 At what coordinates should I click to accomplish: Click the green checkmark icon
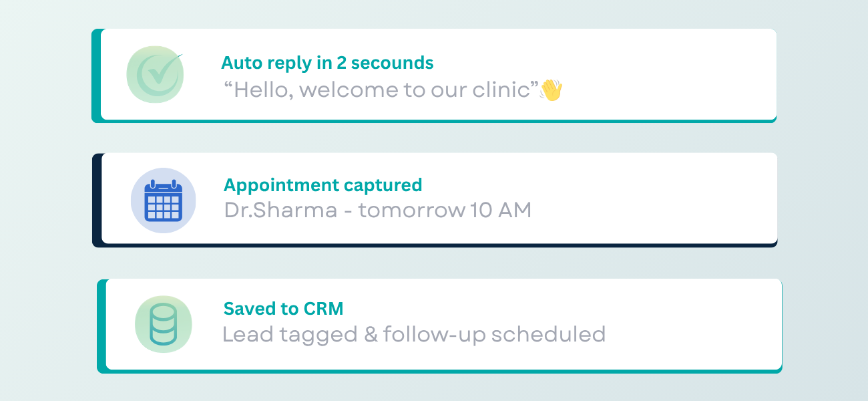[x=155, y=74]
